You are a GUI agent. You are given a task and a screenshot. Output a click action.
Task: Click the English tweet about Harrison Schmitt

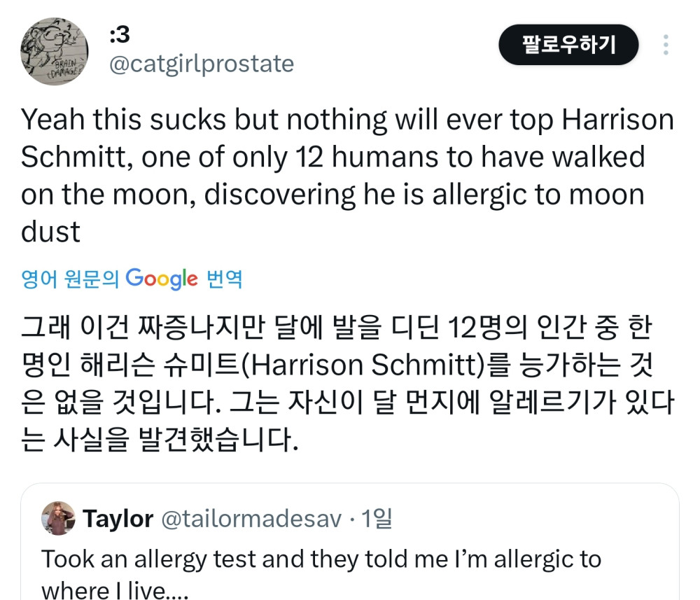(346, 175)
